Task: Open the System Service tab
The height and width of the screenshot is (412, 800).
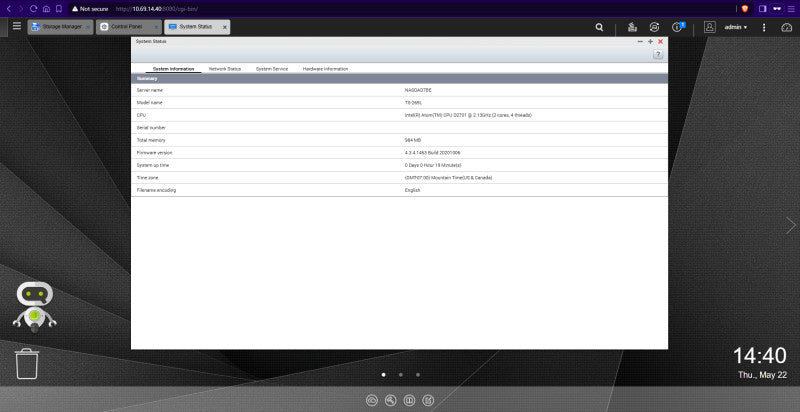Action: [x=272, y=68]
